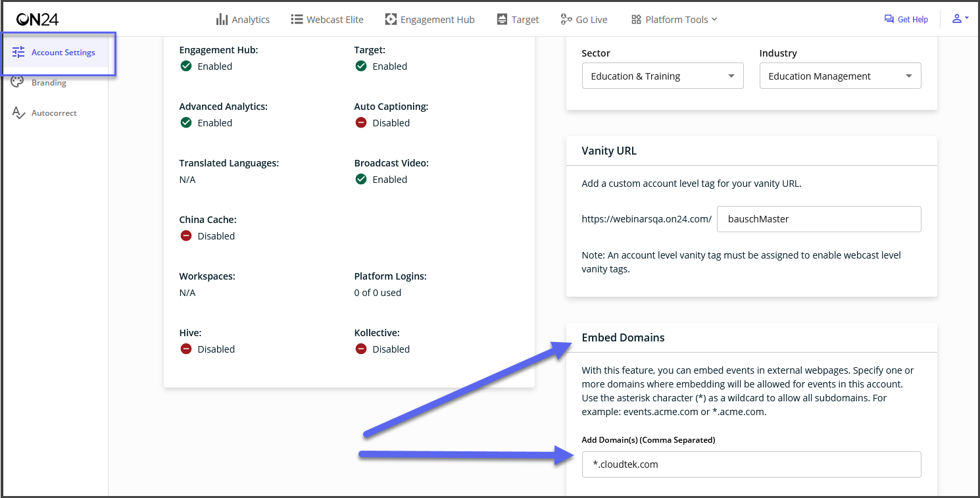Click Engagement Hub enabled status checkmark

(x=186, y=66)
